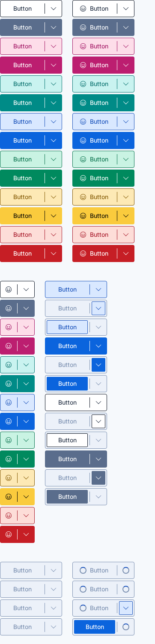Expand the chevron of light teal smiley Button
This screenshot has height=644, width=155.
pos(126,84)
